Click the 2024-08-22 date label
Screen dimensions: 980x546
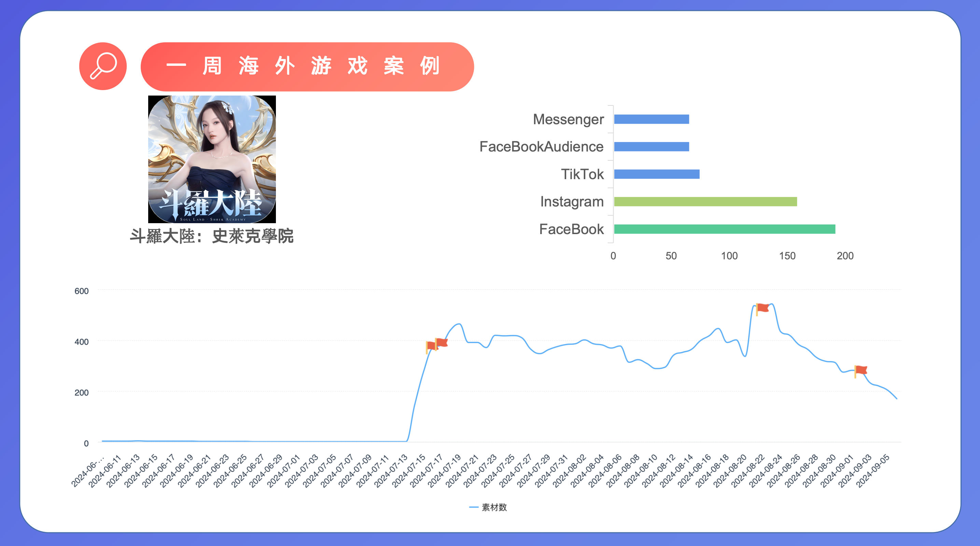[748, 471]
